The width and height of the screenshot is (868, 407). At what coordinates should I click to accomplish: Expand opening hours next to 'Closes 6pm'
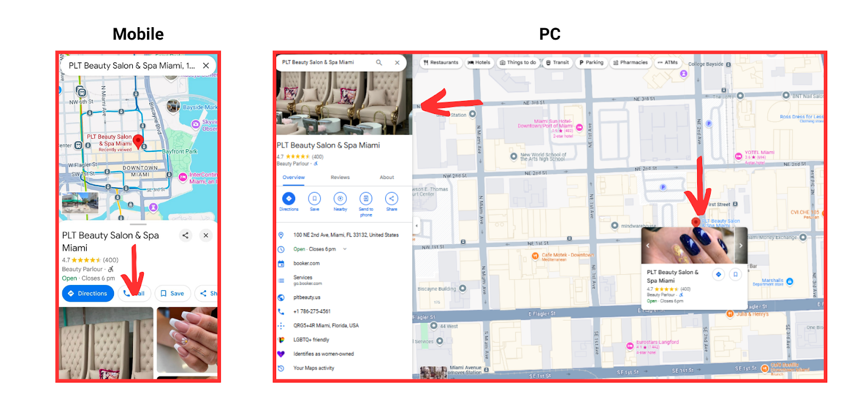344,249
